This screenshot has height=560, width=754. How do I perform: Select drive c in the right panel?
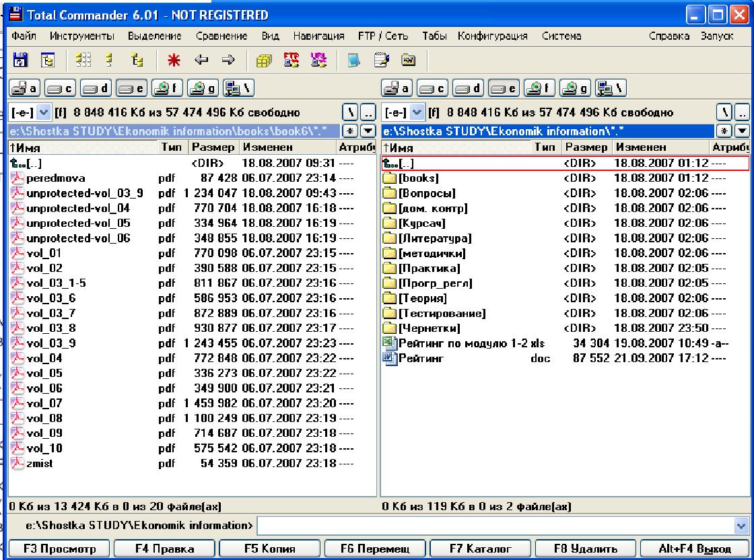pyautogui.click(x=432, y=88)
